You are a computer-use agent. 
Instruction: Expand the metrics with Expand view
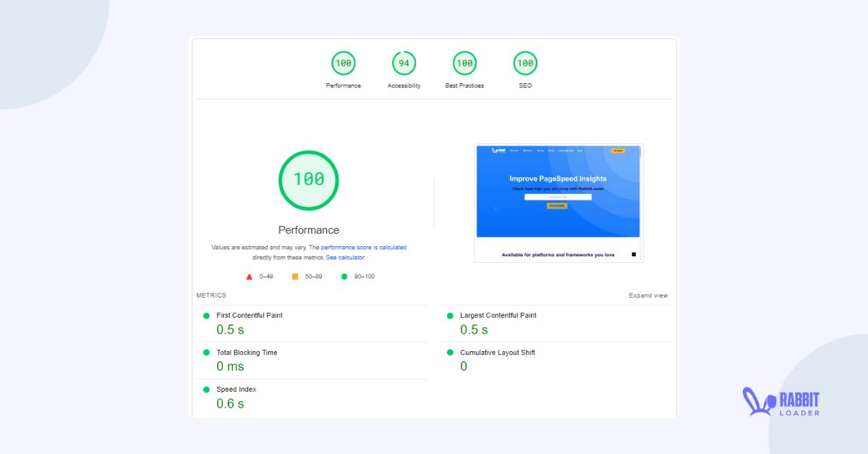648,295
